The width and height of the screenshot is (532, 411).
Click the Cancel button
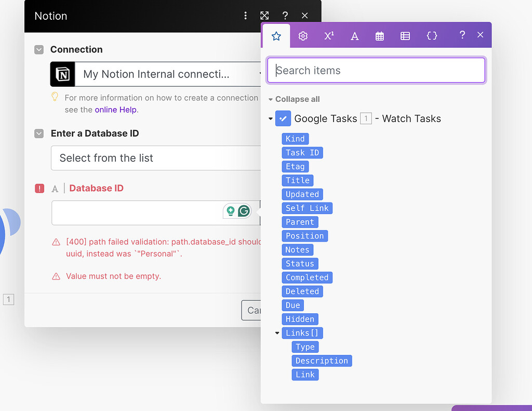coord(254,310)
